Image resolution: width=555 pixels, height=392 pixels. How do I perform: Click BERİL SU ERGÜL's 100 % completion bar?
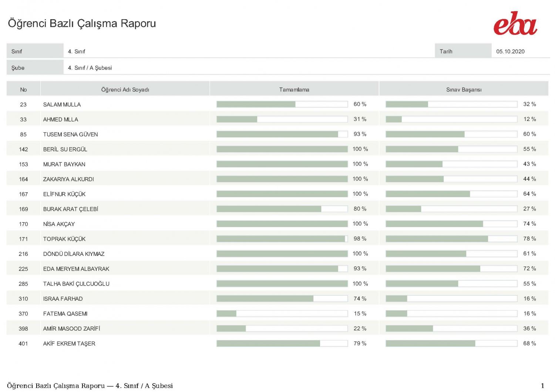(282, 149)
